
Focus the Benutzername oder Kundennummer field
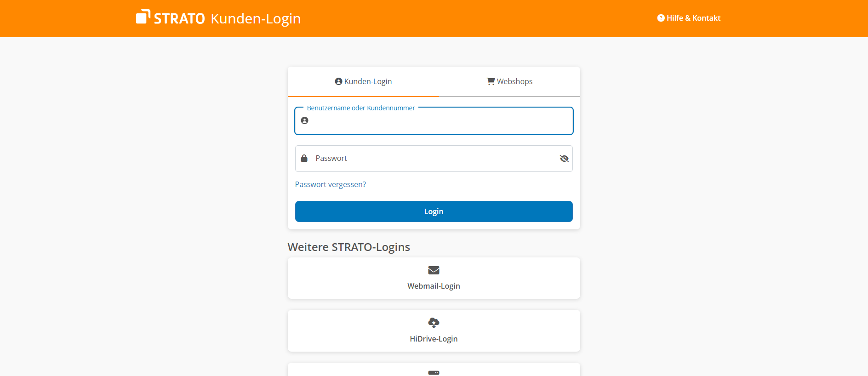(434, 121)
